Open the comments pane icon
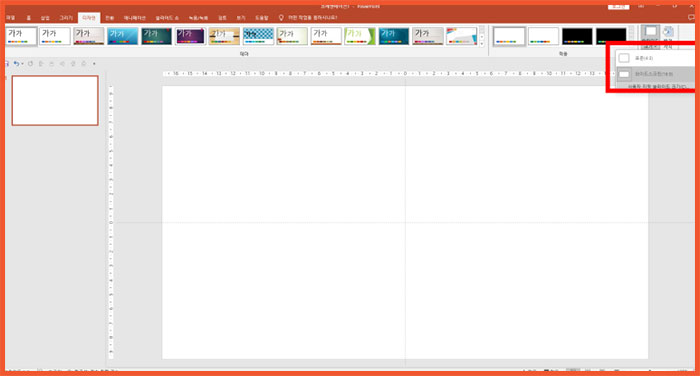The height and width of the screenshot is (376, 700). 691,17
